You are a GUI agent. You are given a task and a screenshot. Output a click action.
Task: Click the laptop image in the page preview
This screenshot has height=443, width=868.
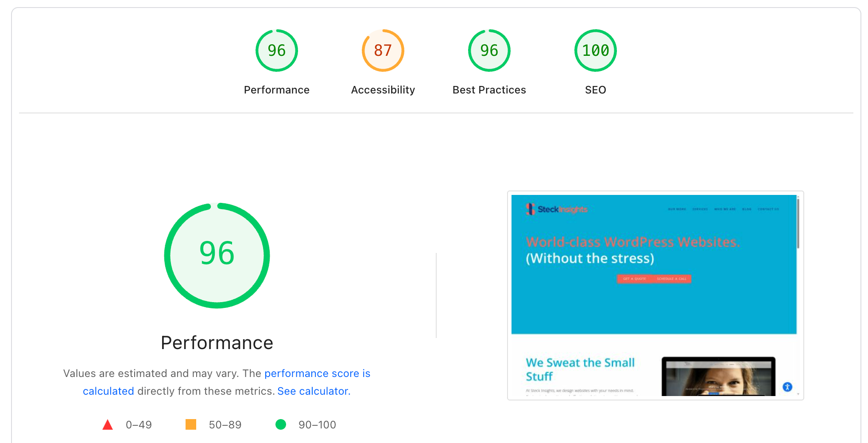coord(718,377)
